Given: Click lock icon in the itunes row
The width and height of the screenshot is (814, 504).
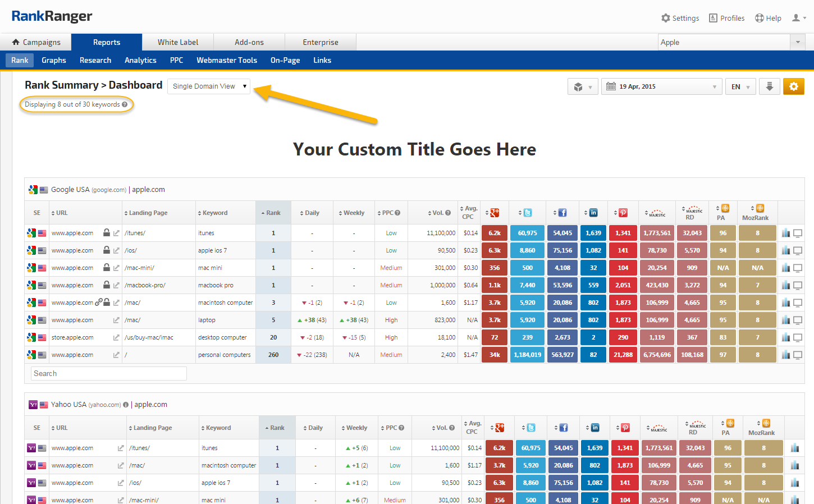Looking at the screenshot, I should pyautogui.click(x=106, y=232).
